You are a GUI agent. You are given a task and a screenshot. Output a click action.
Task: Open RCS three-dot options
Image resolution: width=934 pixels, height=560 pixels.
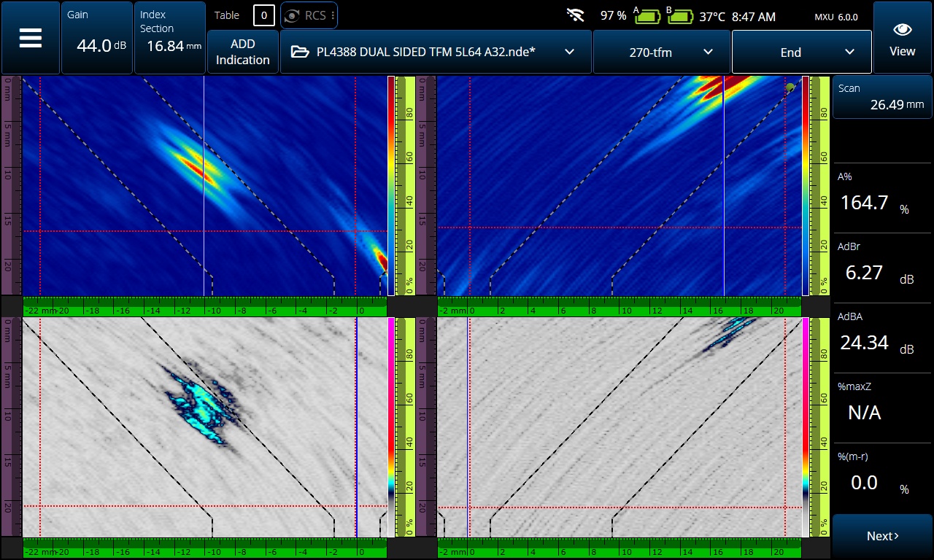pyautogui.click(x=332, y=15)
